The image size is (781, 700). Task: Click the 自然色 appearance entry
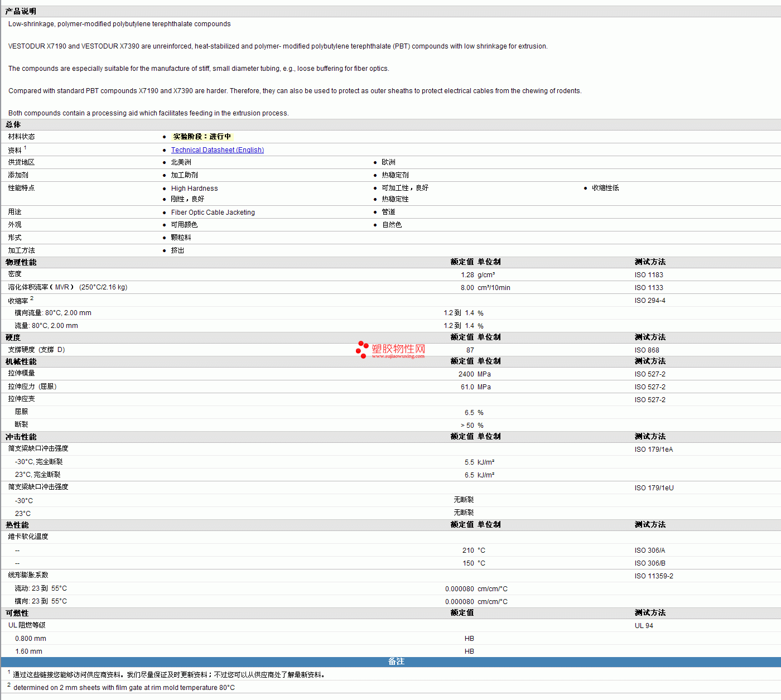tap(392, 225)
